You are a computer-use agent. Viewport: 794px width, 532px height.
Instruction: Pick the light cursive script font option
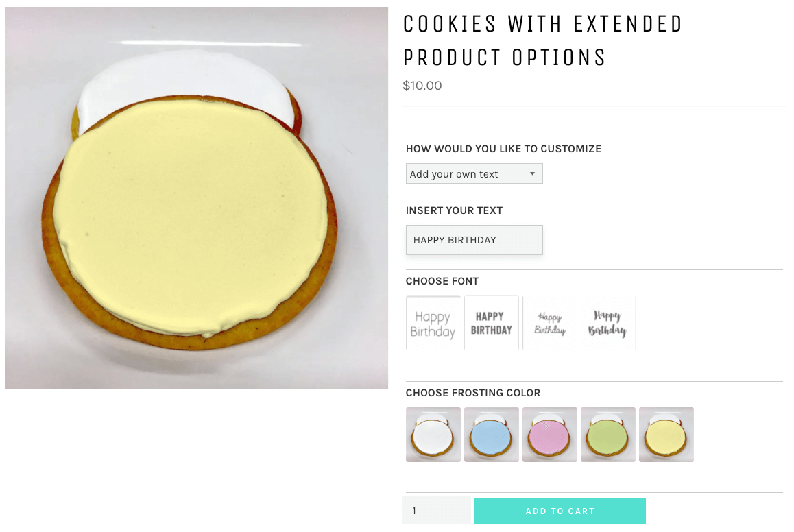tap(550, 324)
